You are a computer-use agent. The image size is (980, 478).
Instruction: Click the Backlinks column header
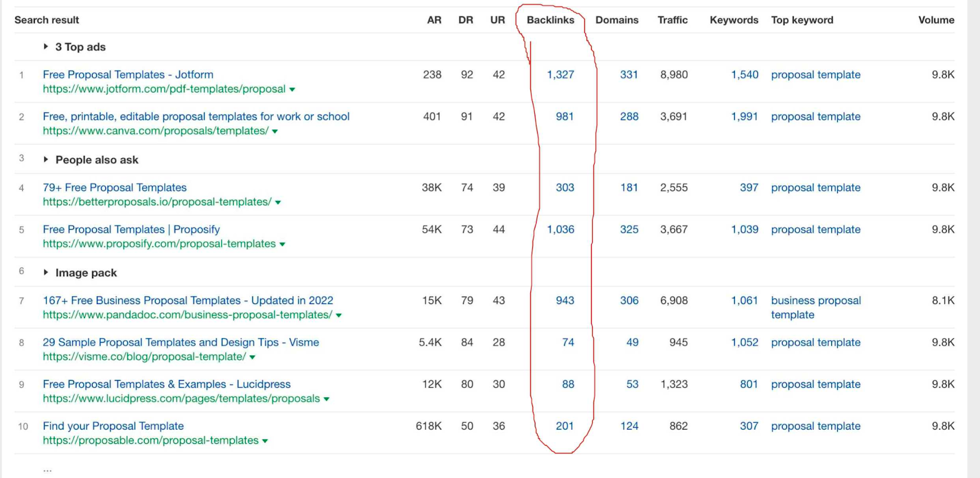tap(551, 20)
